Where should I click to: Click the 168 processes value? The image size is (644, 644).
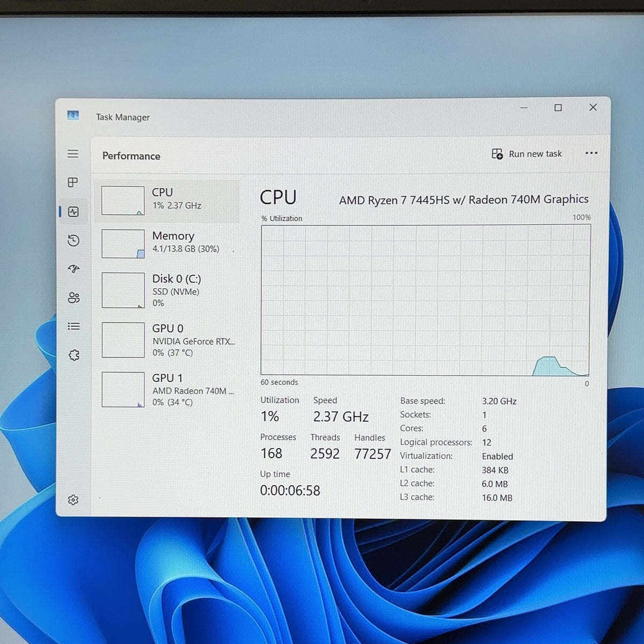tap(271, 453)
